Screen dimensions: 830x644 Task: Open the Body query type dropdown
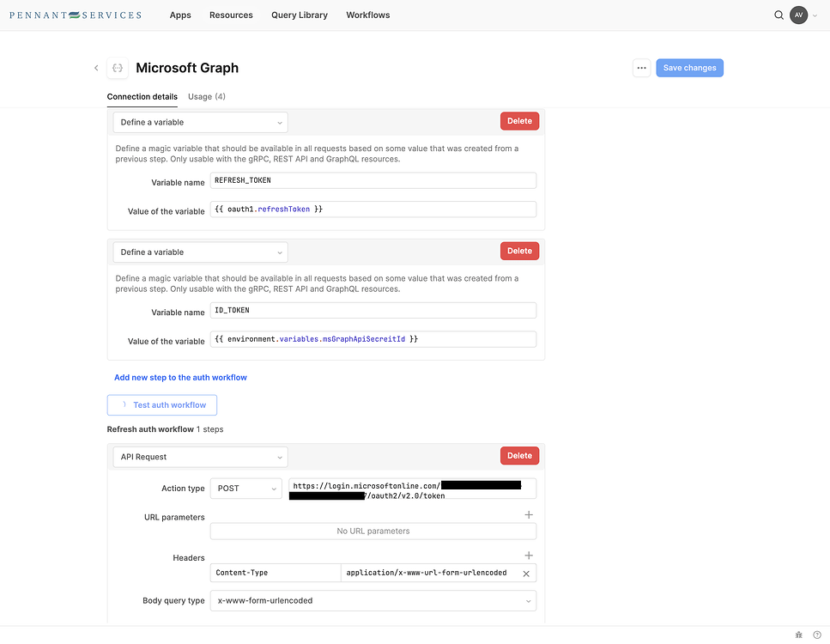tap(373, 600)
